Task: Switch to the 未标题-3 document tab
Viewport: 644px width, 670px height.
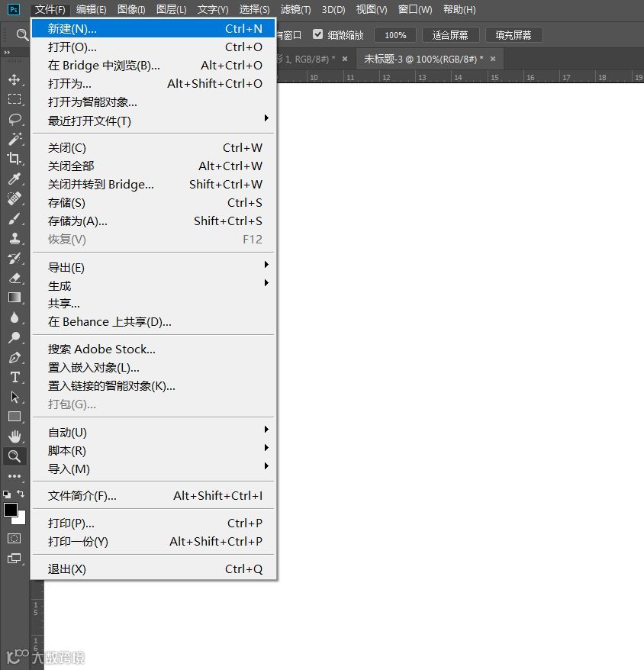Action: coord(423,59)
